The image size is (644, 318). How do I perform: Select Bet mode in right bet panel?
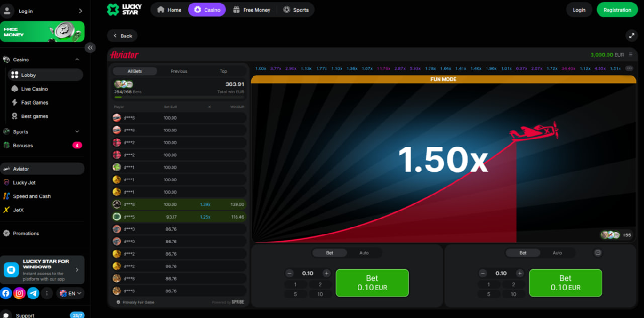523,253
